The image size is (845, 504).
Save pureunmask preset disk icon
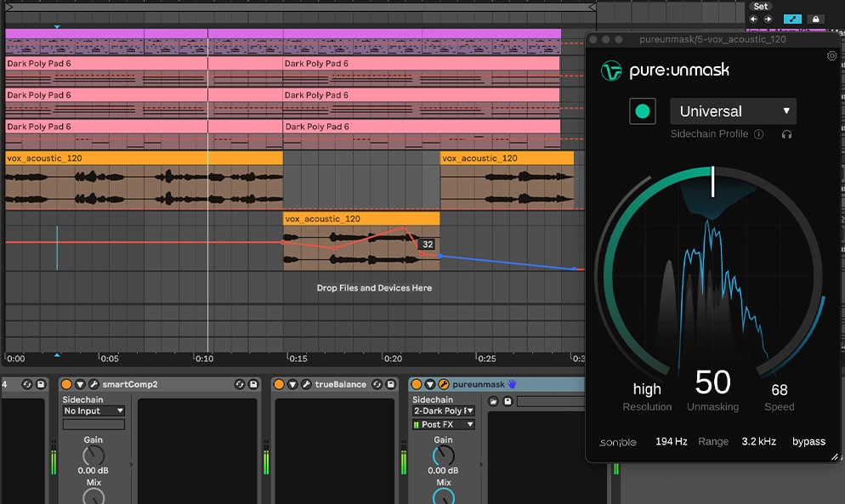[508, 401]
